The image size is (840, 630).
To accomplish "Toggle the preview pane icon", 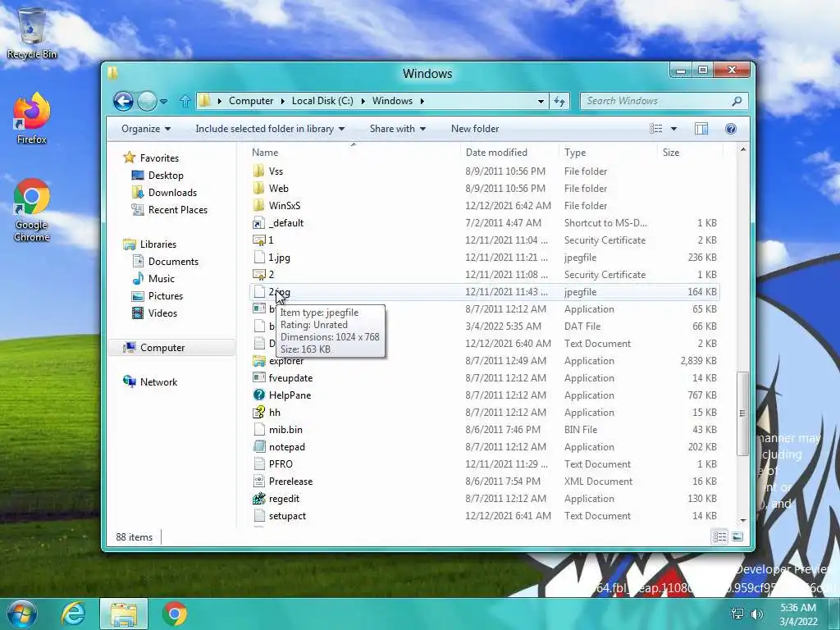I will point(701,129).
